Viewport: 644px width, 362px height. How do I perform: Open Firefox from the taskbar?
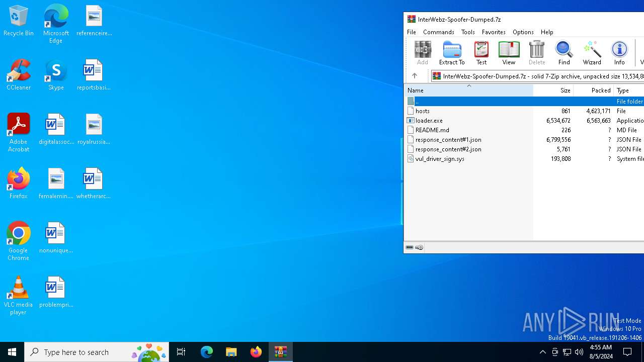click(x=256, y=352)
